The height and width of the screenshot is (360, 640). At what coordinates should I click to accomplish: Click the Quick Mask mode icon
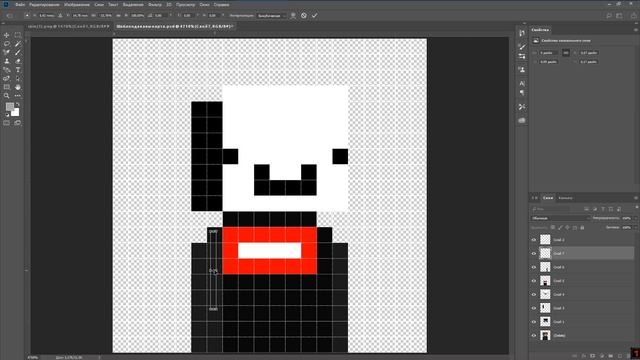[x=7, y=123]
